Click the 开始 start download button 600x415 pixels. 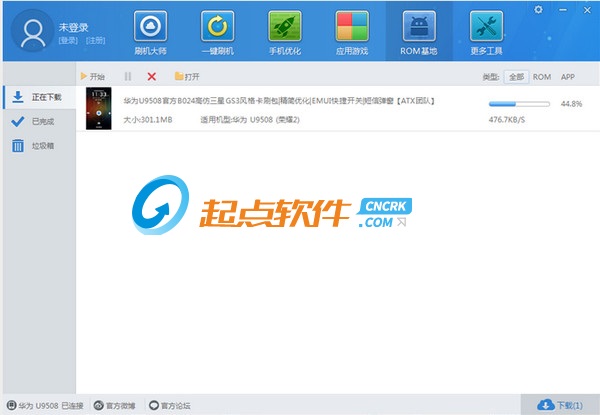[93, 76]
